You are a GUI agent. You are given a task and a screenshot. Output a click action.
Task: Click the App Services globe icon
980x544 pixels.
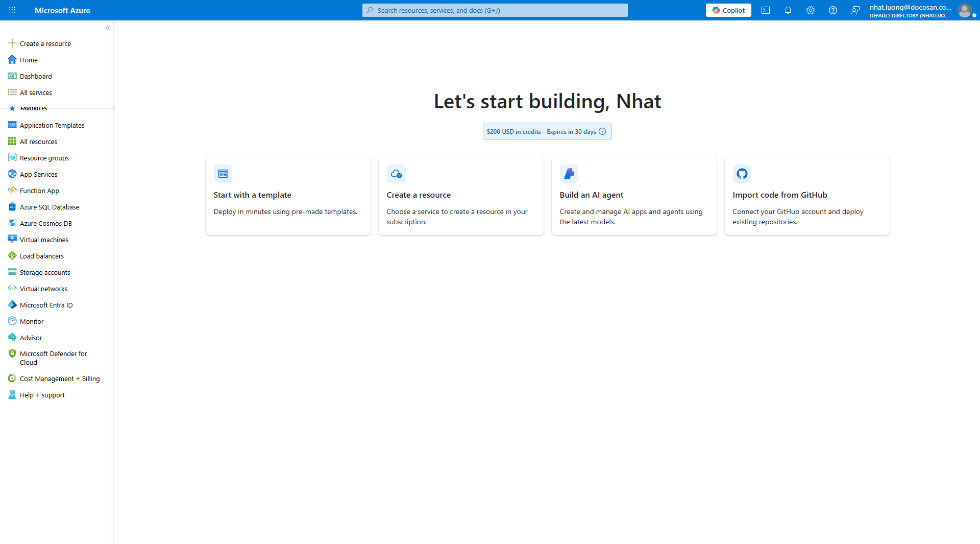coord(12,174)
